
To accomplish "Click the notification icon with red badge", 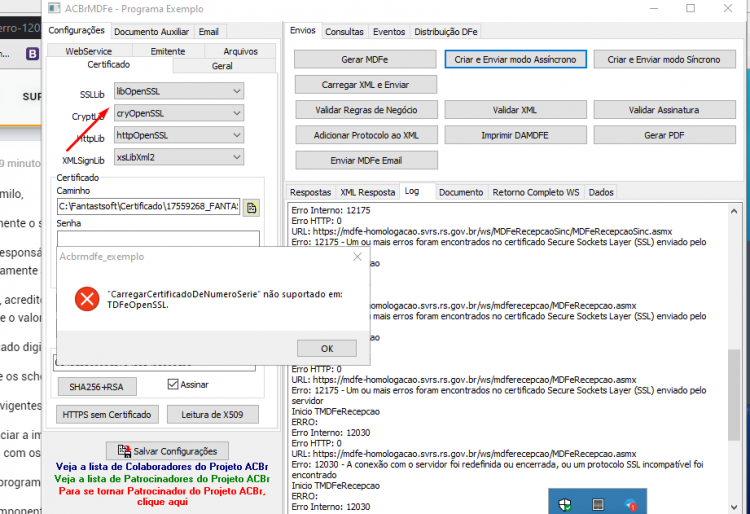I will [631, 504].
